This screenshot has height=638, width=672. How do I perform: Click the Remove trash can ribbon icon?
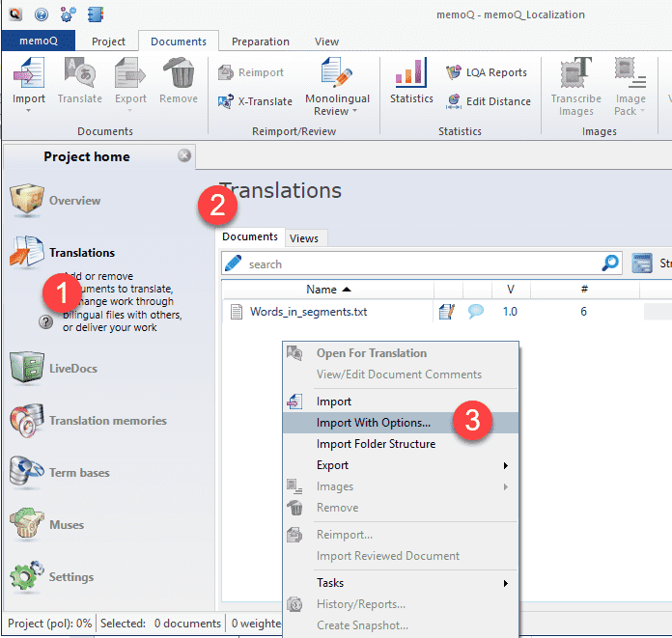(179, 73)
